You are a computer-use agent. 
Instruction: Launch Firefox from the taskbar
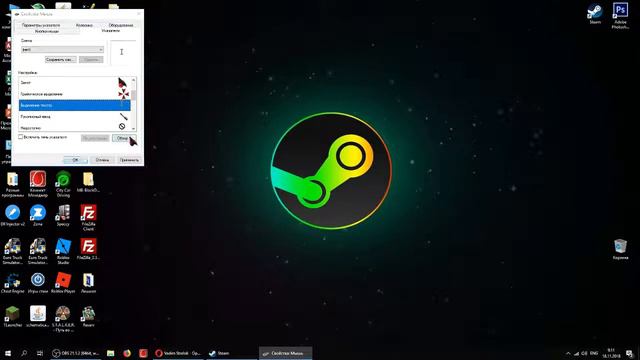[127, 353]
